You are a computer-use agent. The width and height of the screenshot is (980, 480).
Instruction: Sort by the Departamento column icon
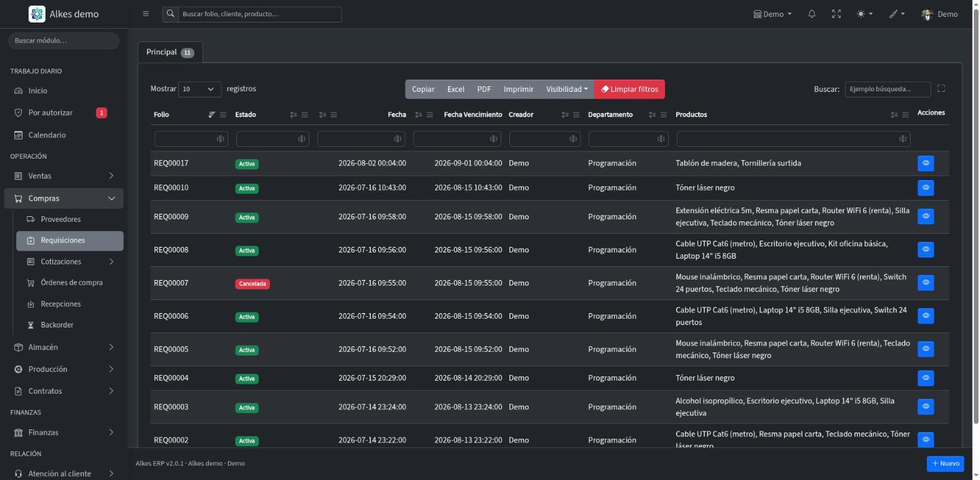(x=652, y=115)
